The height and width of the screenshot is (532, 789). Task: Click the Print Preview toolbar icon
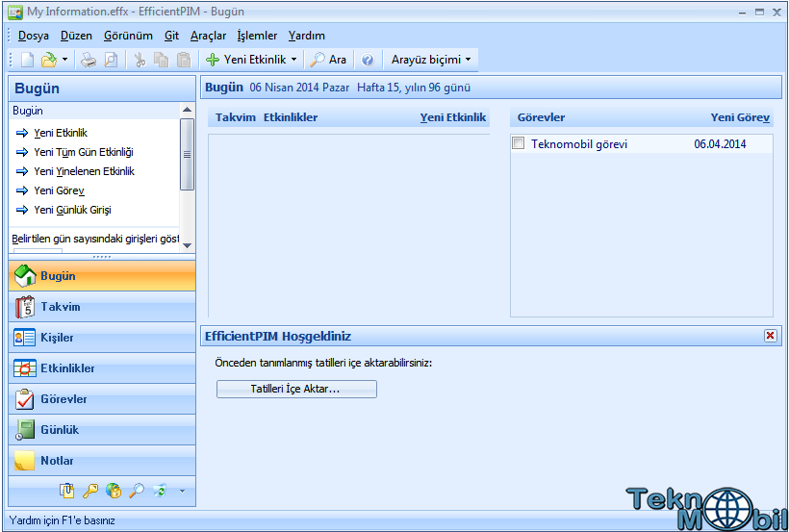coord(111,60)
